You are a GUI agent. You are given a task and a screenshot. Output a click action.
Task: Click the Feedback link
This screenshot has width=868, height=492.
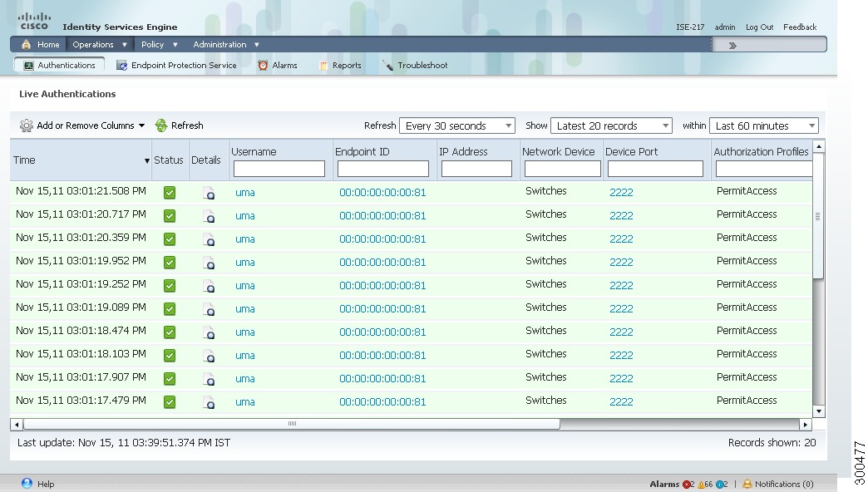pos(800,27)
